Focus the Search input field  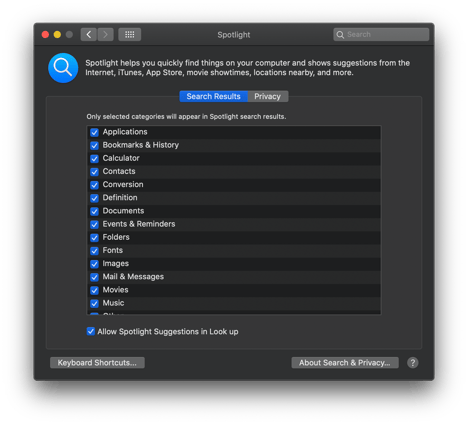point(381,34)
